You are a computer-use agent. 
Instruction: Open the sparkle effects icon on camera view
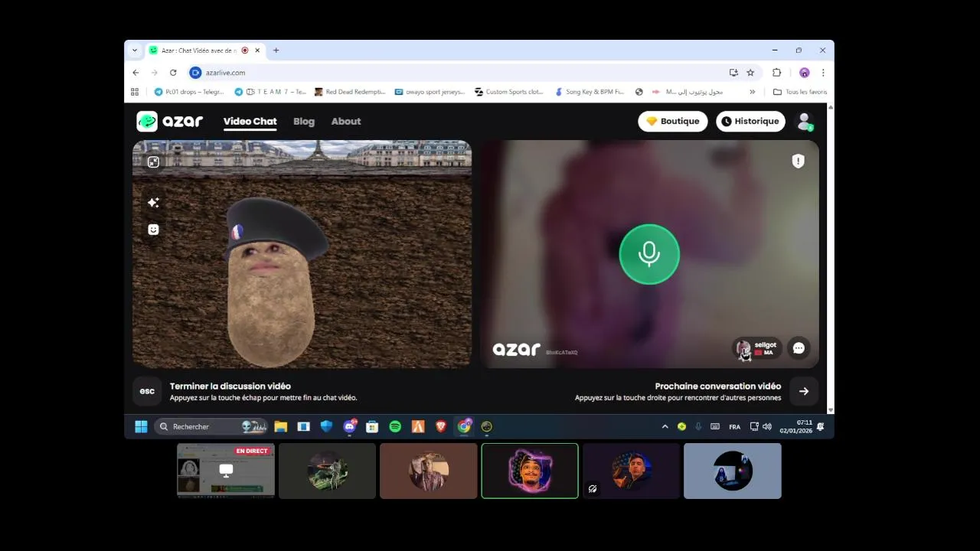[153, 203]
